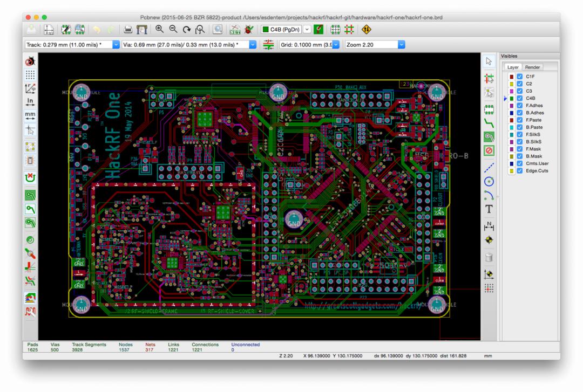Hide the F.Adhes layer via checkbox
Screen dimensions: 583x392
coord(520,106)
